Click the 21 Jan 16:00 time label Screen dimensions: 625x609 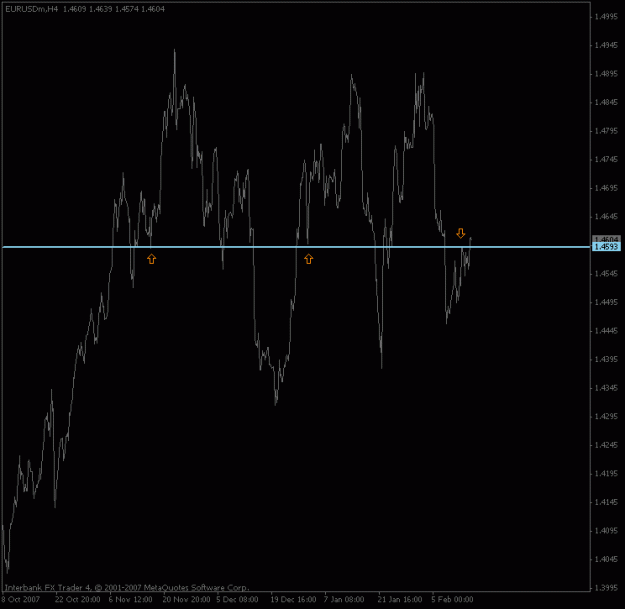tap(400, 599)
